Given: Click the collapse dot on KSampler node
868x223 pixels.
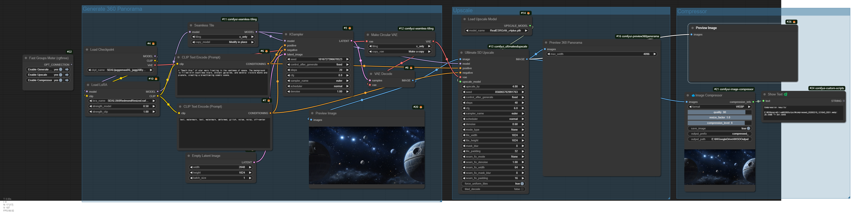Looking at the screenshot, I should (286, 34).
